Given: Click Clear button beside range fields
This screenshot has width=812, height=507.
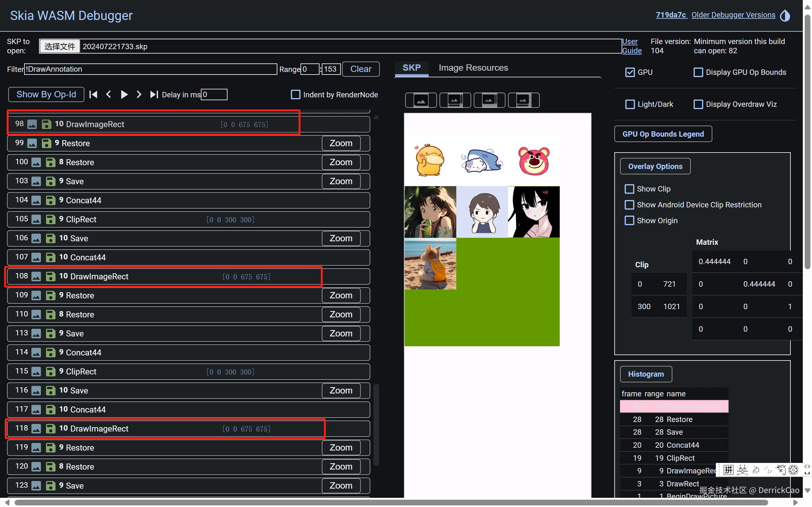Looking at the screenshot, I should (361, 69).
